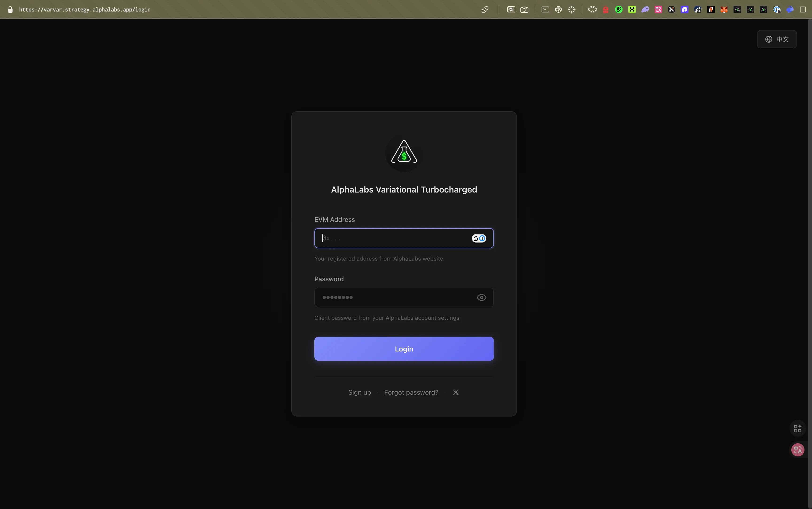Click the Password input field
The image size is (812, 509).
point(394,297)
